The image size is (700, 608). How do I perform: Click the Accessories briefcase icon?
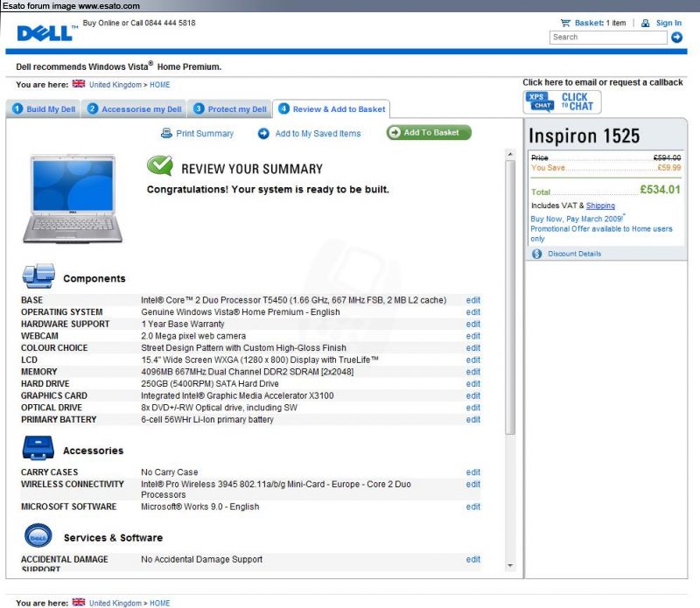point(38,447)
